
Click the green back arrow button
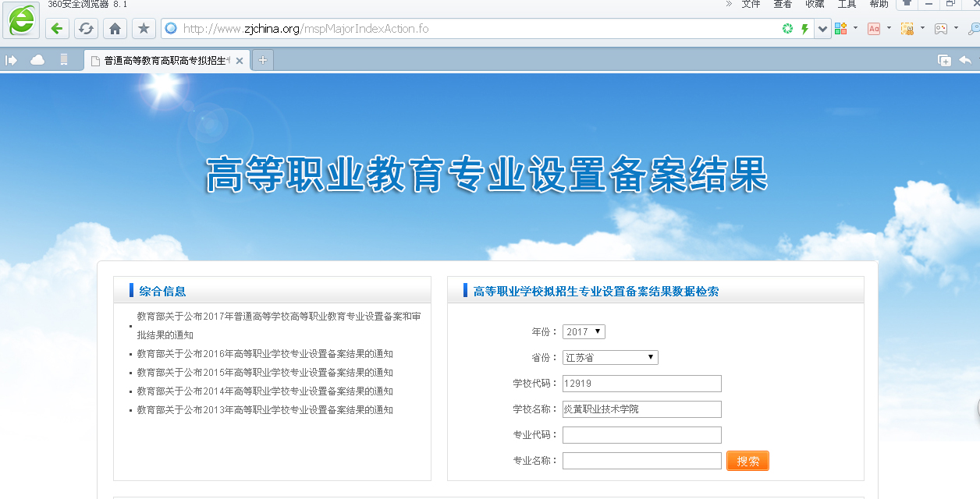pos(57,29)
